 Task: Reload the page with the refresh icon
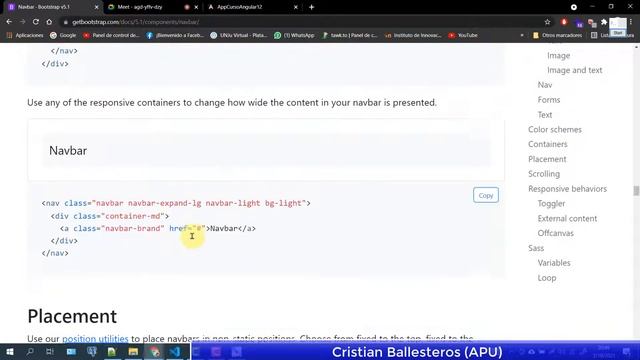(36, 22)
